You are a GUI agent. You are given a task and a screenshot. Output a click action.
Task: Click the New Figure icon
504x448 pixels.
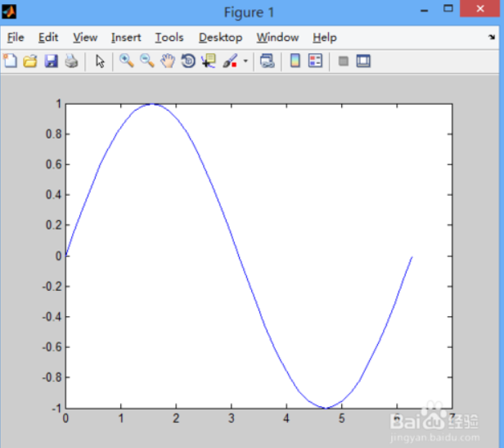pyautogui.click(x=10, y=61)
